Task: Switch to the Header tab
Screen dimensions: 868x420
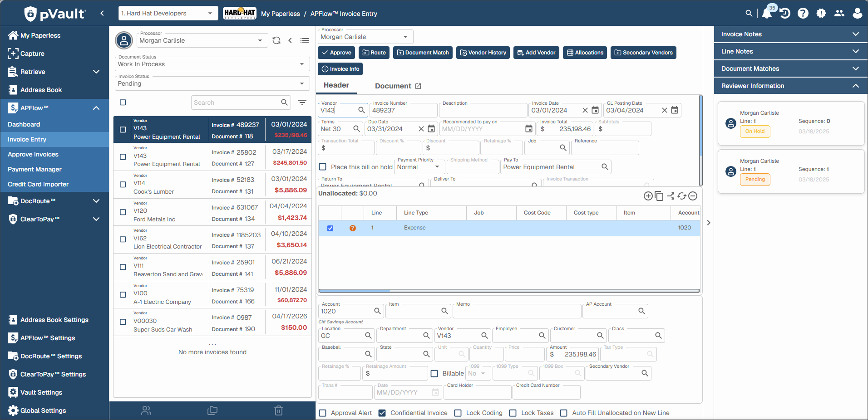Action: click(x=336, y=85)
